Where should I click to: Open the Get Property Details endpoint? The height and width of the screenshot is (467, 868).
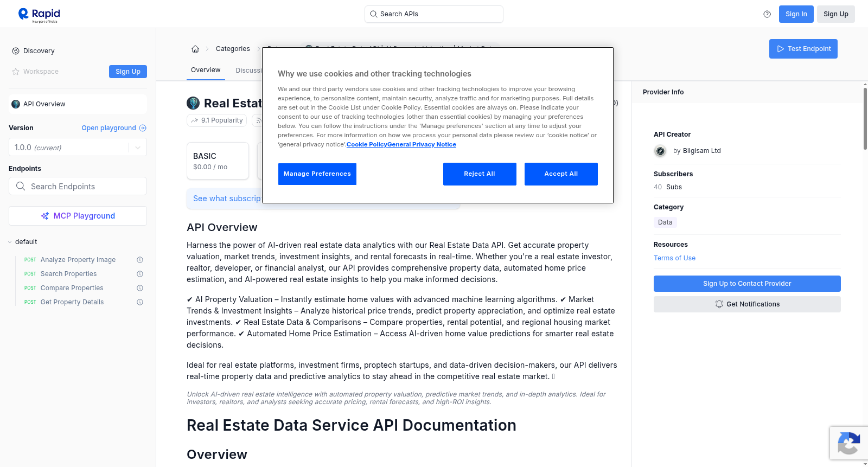coord(72,302)
